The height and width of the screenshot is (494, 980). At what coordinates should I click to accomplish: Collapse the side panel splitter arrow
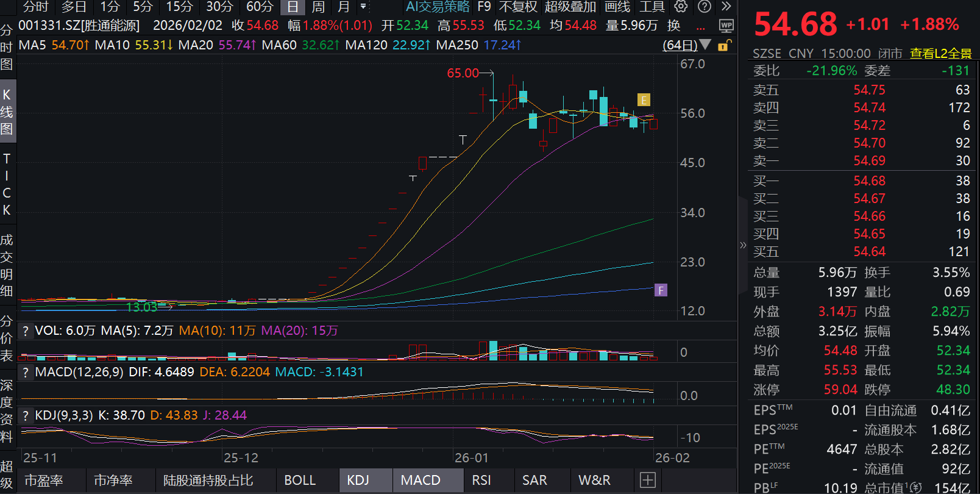point(742,245)
